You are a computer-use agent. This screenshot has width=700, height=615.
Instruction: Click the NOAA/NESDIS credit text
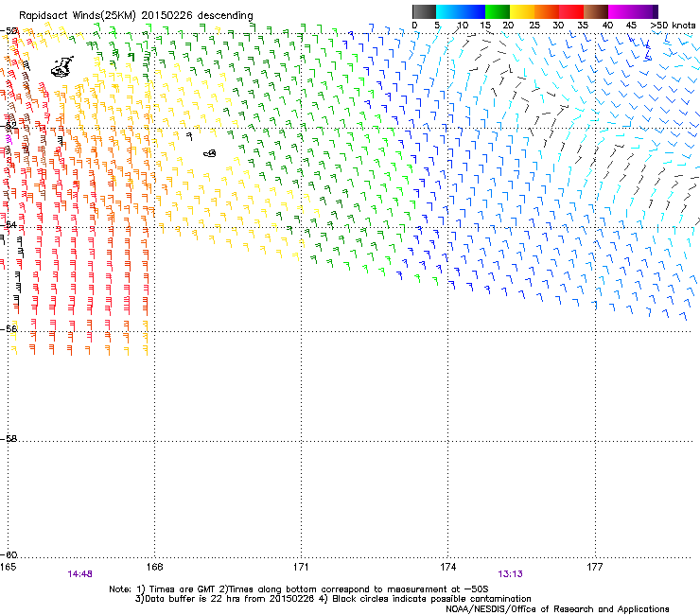[x=557, y=609]
